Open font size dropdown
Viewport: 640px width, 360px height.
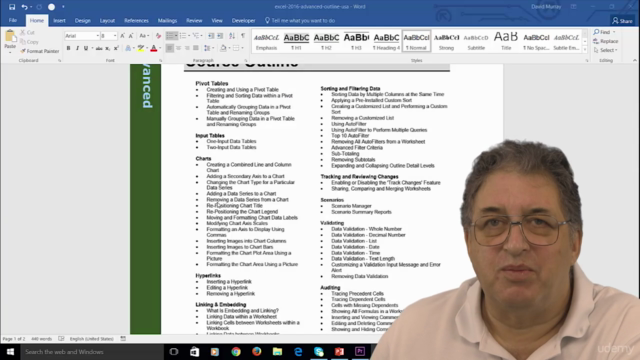115,36
